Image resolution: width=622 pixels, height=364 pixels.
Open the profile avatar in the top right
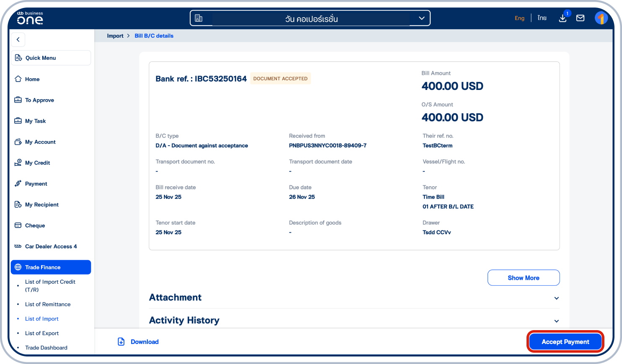pos(601,18)
